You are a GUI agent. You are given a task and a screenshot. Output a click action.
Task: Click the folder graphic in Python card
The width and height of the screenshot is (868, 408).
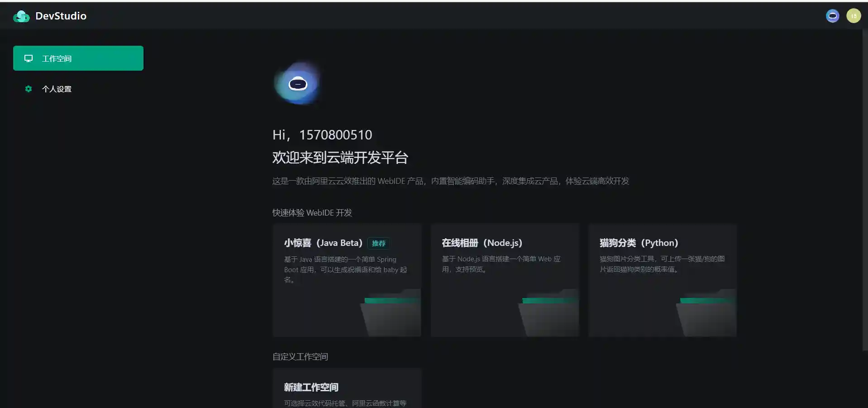706,314
